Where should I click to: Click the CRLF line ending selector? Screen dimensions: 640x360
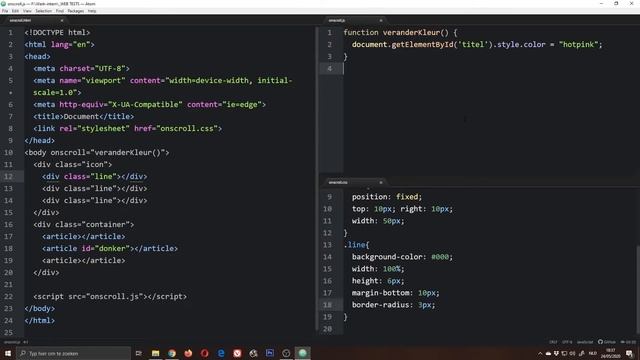[553, 342]
